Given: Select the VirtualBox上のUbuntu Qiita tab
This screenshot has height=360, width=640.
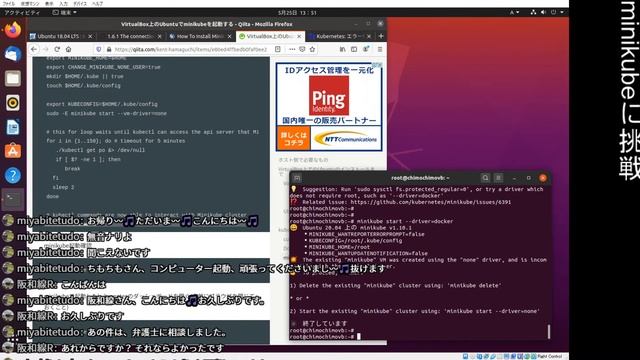Looking at the screenshot, I should pos(270,36).
